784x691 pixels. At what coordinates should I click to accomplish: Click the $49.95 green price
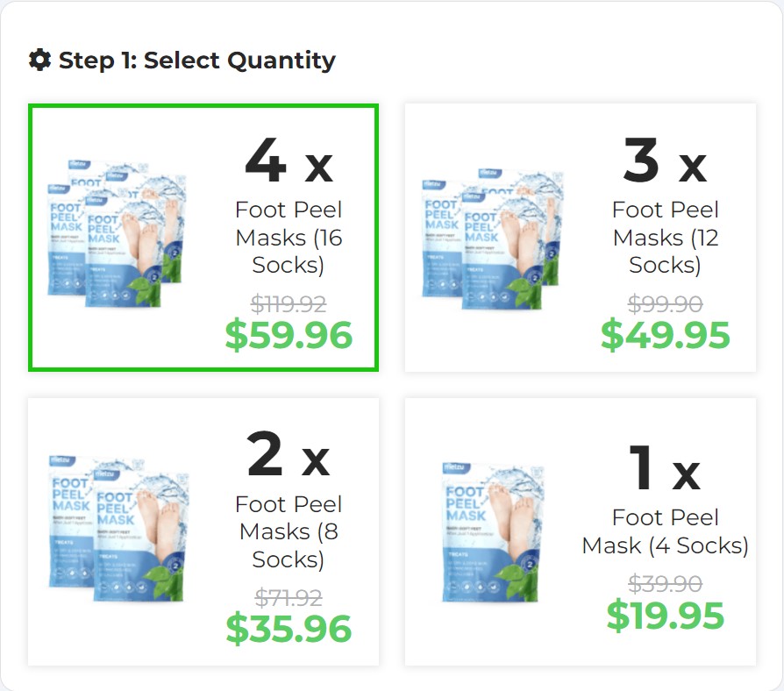point(665,335)
